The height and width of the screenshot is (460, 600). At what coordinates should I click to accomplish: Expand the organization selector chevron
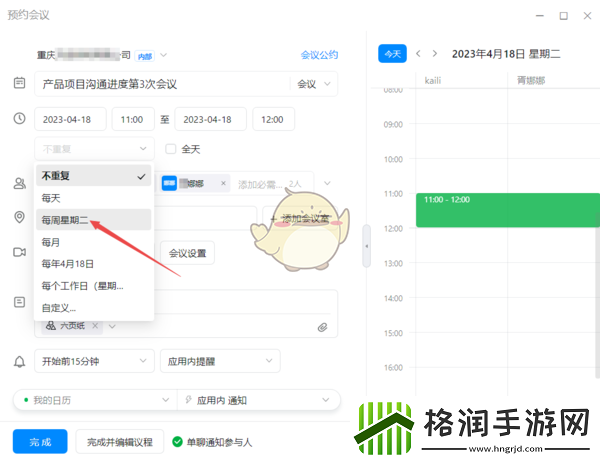(163, 55)
